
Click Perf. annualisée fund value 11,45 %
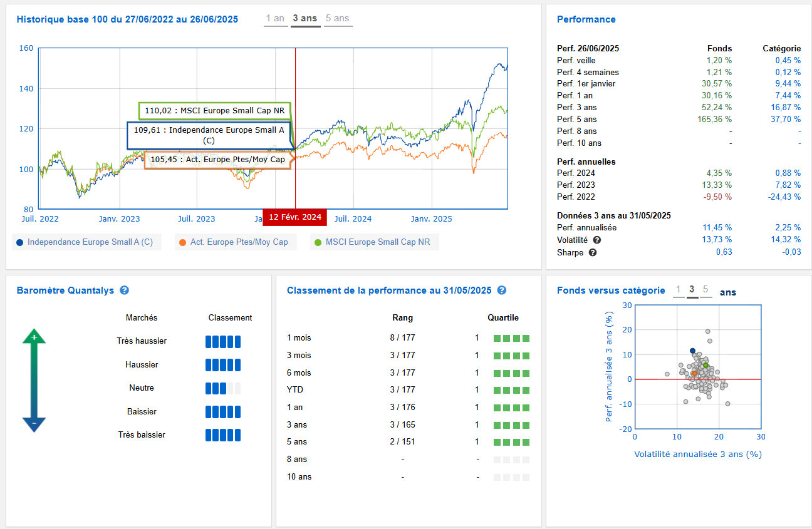point(718,228)
